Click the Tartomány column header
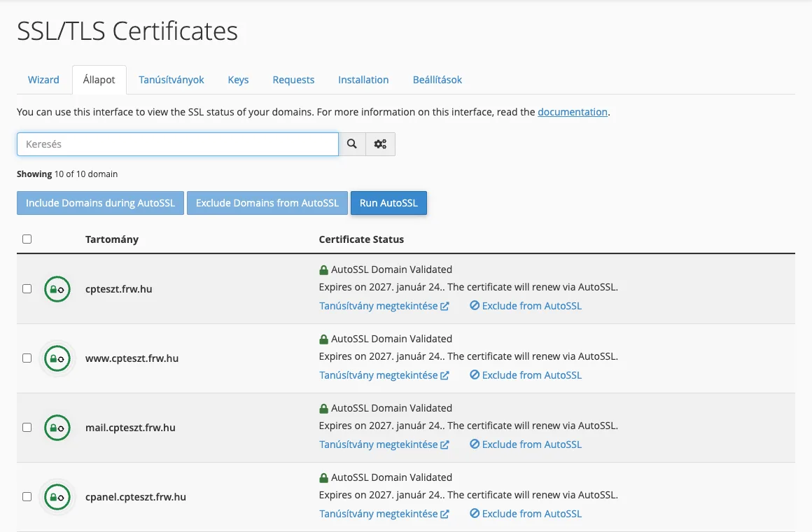The image size is (812, 532). coord(112,239)
